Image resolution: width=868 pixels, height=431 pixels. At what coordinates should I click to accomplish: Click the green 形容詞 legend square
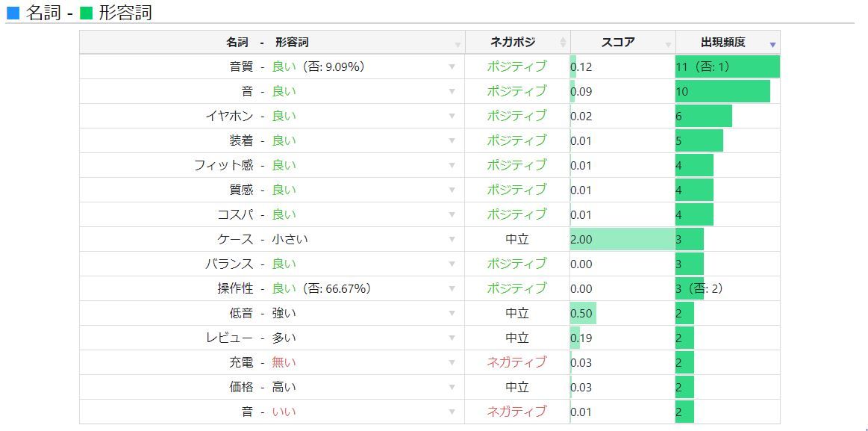[86, 13]
